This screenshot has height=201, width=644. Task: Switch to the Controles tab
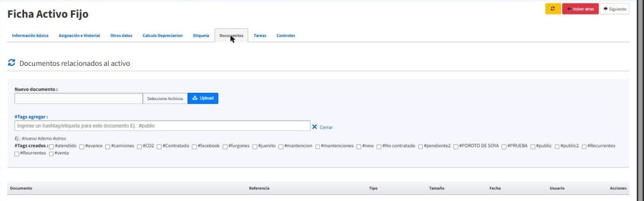pyautogui.click(x=286, y=36)
